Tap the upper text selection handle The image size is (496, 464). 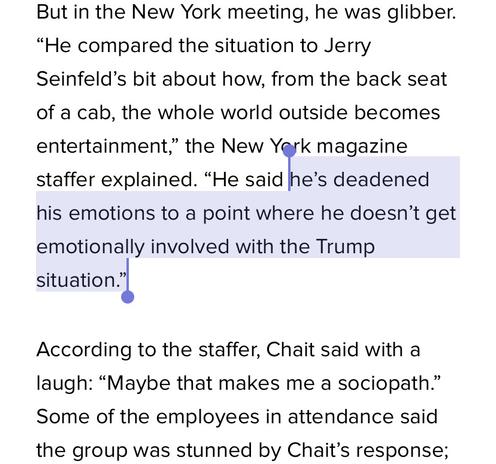pos(289,151)
